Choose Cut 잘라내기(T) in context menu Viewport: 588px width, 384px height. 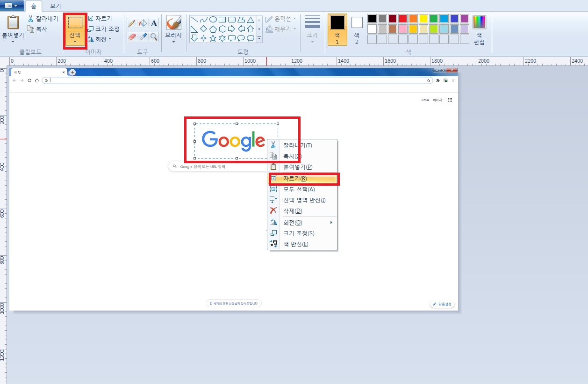[x=302, y=145]
